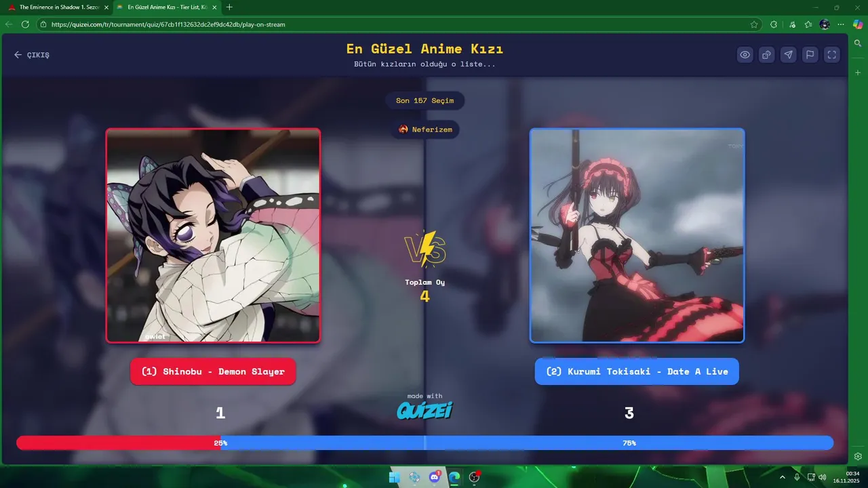Click the flag report icon
The width and height of the screenshot is (868, 488).
810,55
